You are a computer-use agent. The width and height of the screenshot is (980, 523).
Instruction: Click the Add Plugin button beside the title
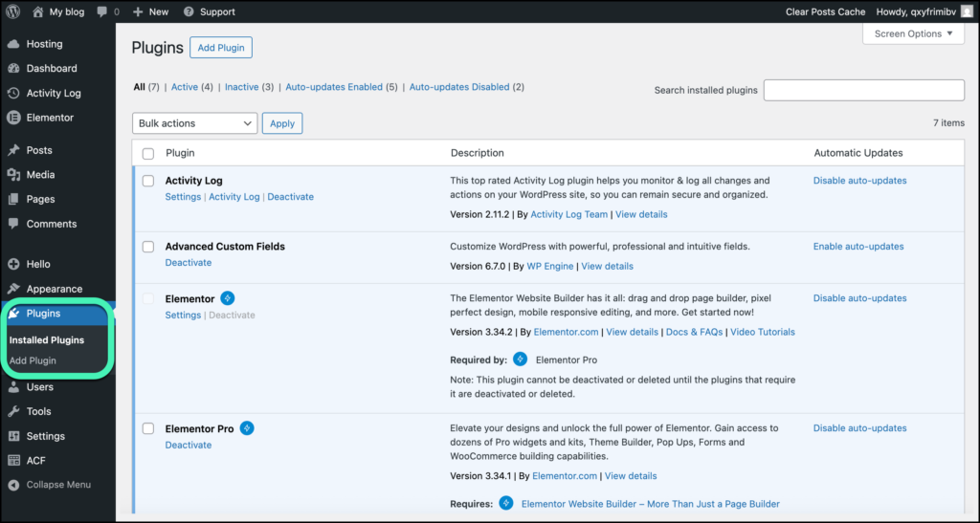pos(220,48)
